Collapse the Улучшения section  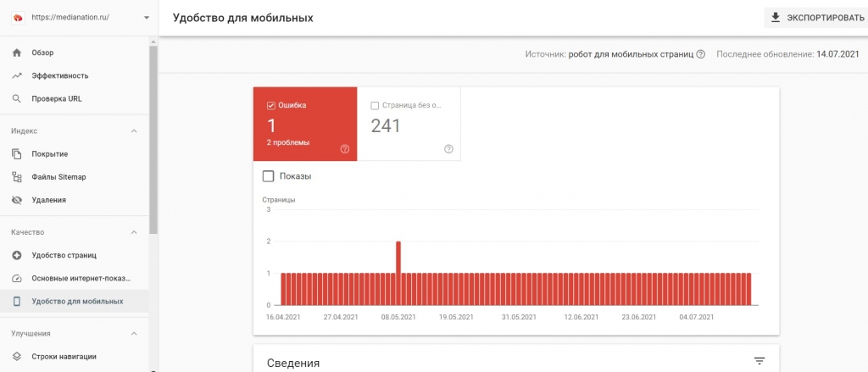[x=134, y=333]
